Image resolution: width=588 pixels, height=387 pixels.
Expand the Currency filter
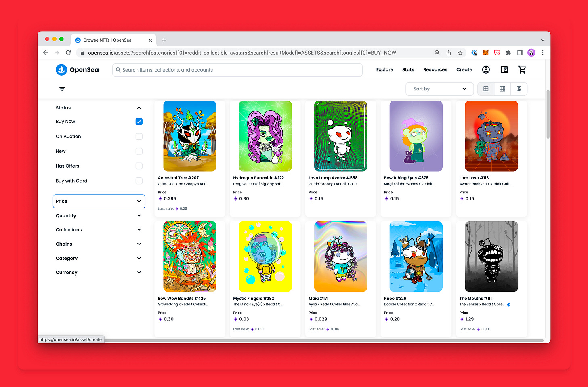[x=99, y=273]
